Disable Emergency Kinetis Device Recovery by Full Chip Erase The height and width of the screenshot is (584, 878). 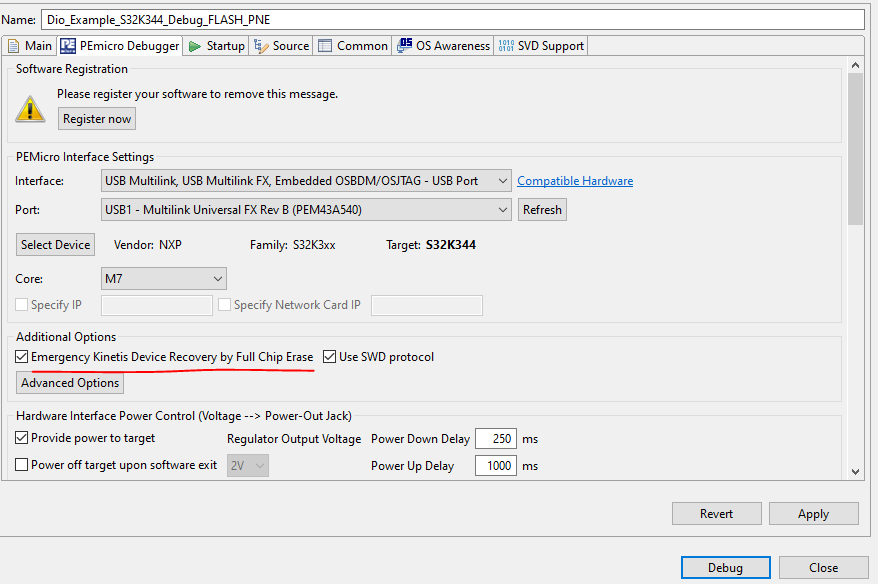click(x=22, y=357)
